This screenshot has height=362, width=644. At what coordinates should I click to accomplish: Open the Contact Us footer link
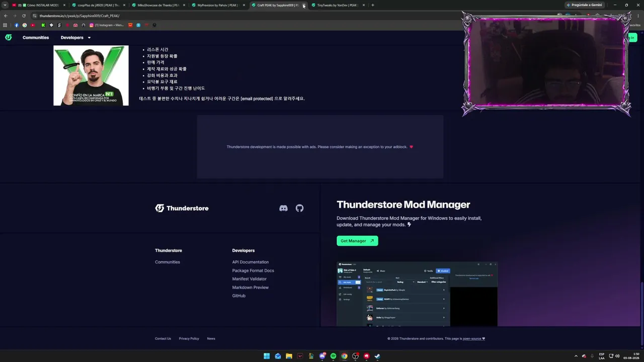[163, 338]
